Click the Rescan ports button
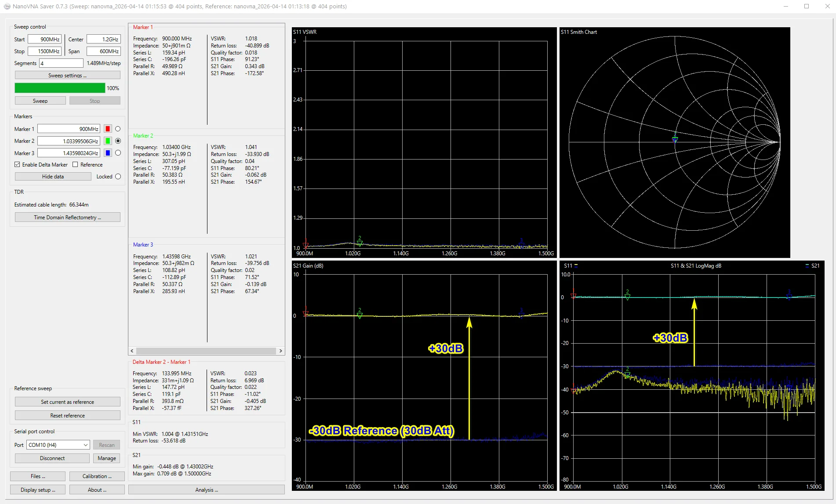The image size is (836, 504). pos(107,445)
